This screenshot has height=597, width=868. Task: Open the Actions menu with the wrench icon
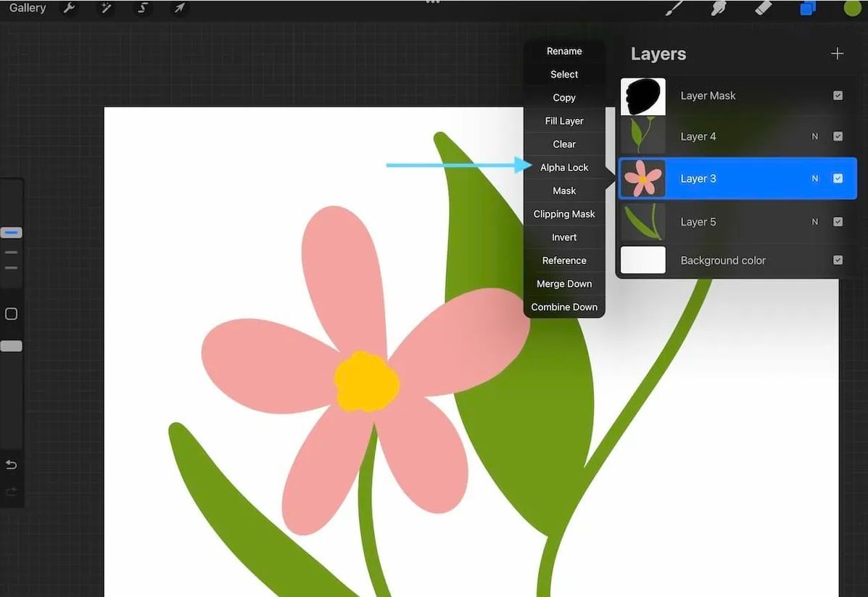coord(69,8)
